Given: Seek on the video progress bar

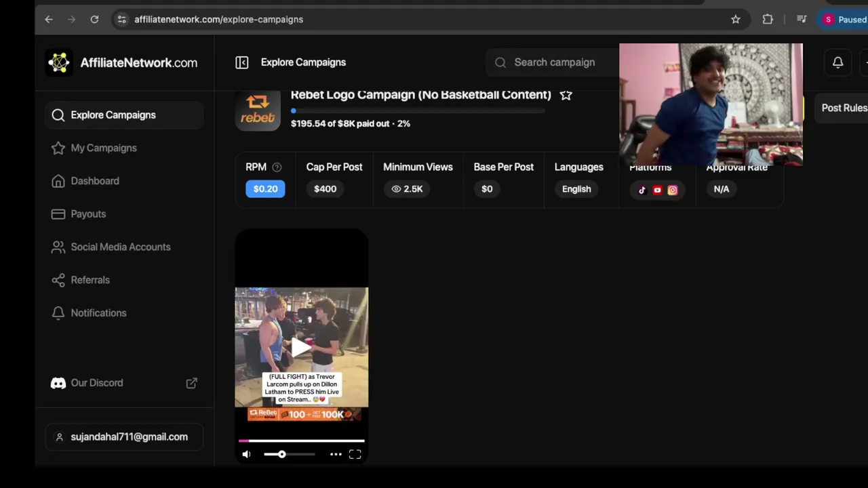Looking at the screenshot, I should pyautogui.click(x=302, y=441).
